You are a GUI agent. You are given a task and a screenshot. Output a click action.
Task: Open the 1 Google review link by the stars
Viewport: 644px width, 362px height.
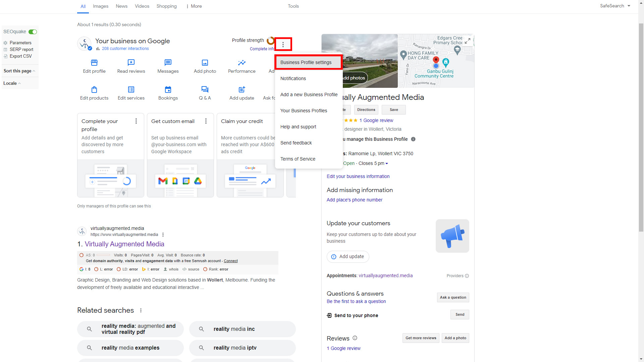coord(376,121)
